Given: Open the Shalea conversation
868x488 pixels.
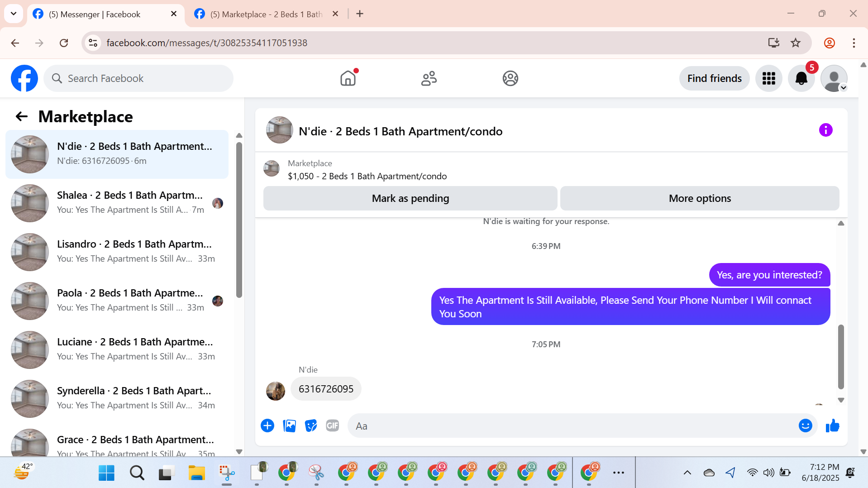Looking at the screenshot, I should pos(117,203).
